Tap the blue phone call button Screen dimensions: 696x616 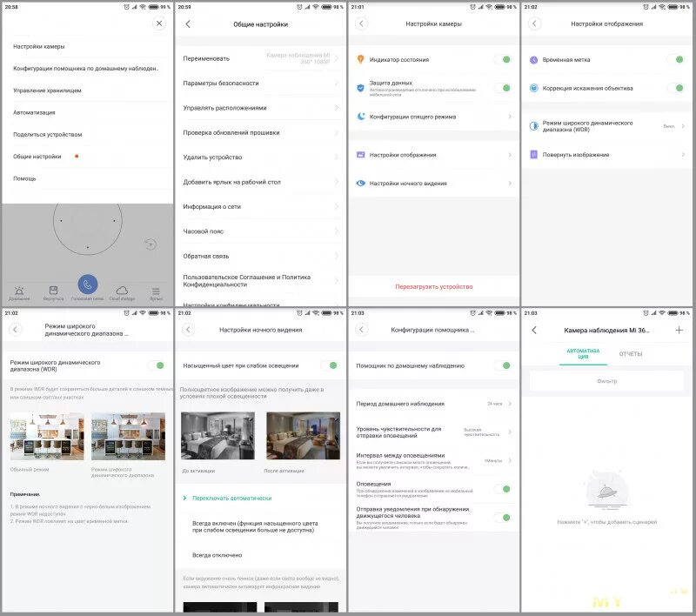[88, 285]
